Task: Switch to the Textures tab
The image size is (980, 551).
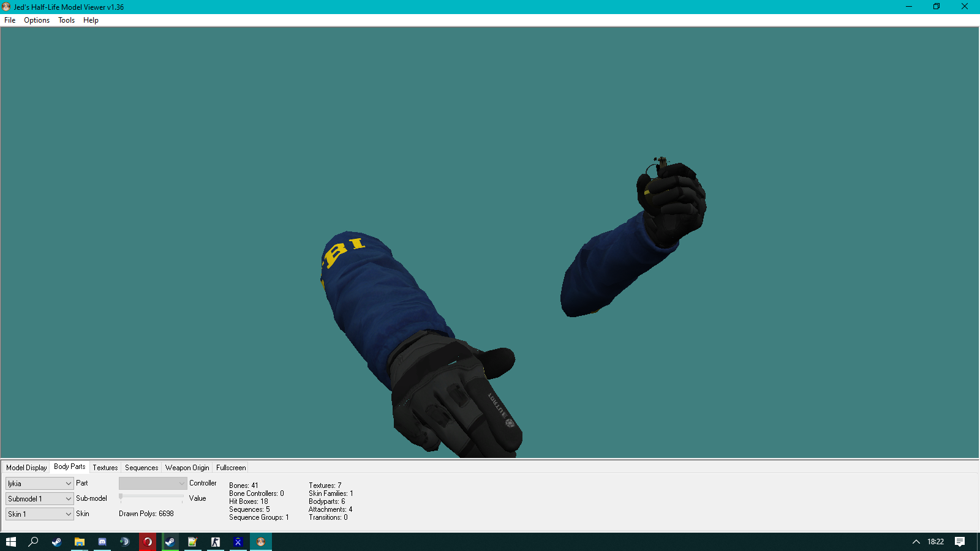Action: tap(105, 468)
